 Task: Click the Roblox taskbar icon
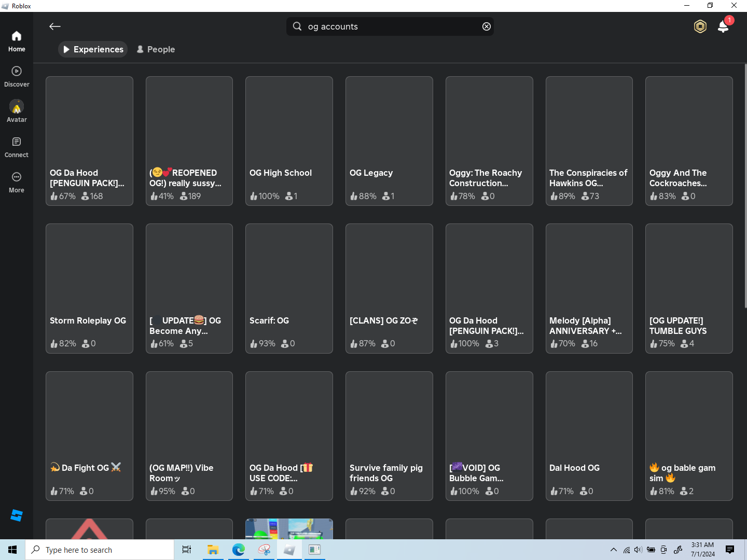[x=289, y=550]
